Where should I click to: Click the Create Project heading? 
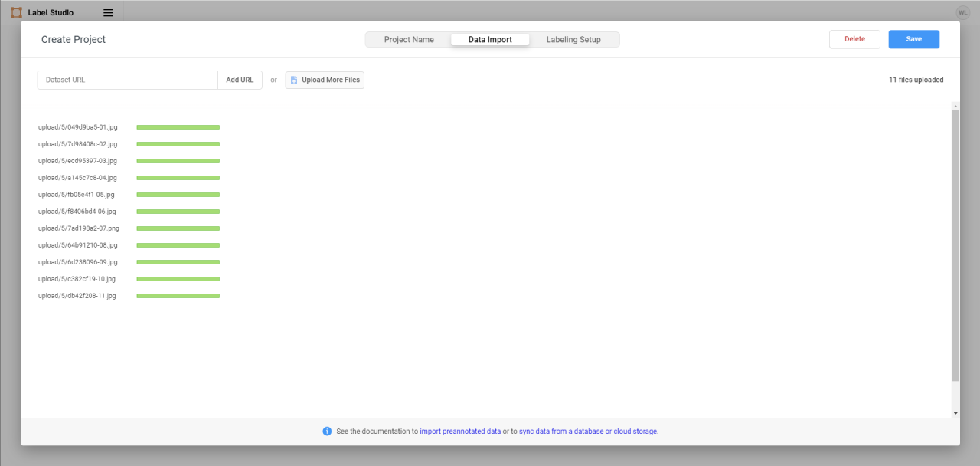pos(73,40)
